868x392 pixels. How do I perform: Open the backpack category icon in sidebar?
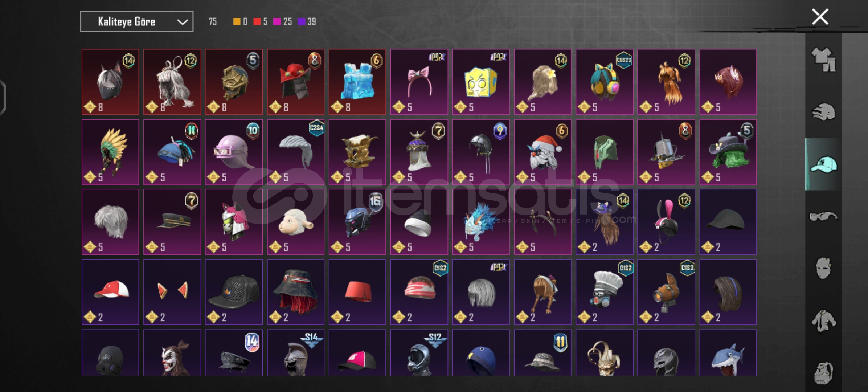pos(823,373)
